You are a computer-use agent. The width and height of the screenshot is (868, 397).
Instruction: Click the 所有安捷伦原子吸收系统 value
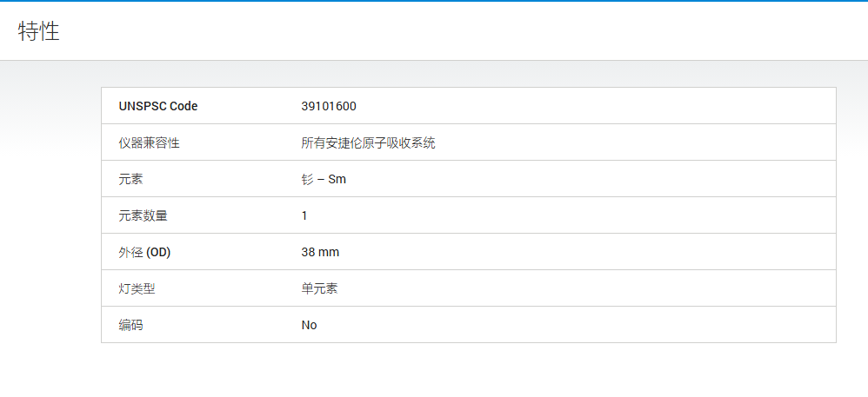368,143
